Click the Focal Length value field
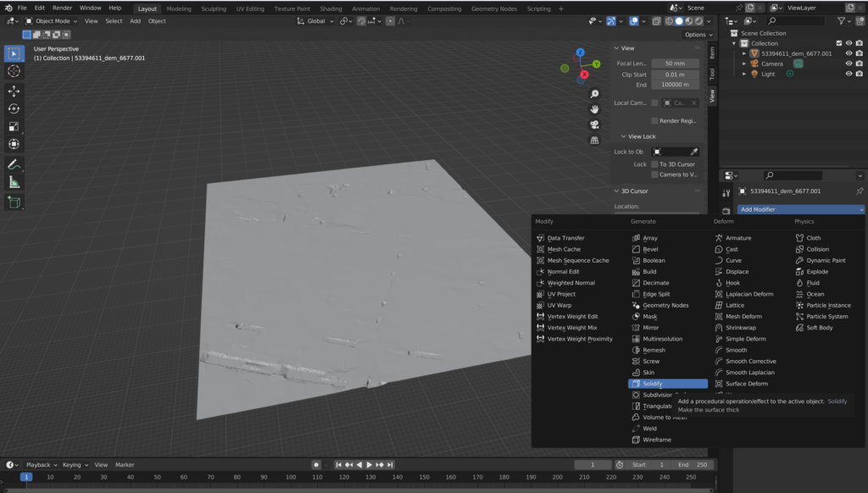The image size is (868, 493). [x=675, y=64]
